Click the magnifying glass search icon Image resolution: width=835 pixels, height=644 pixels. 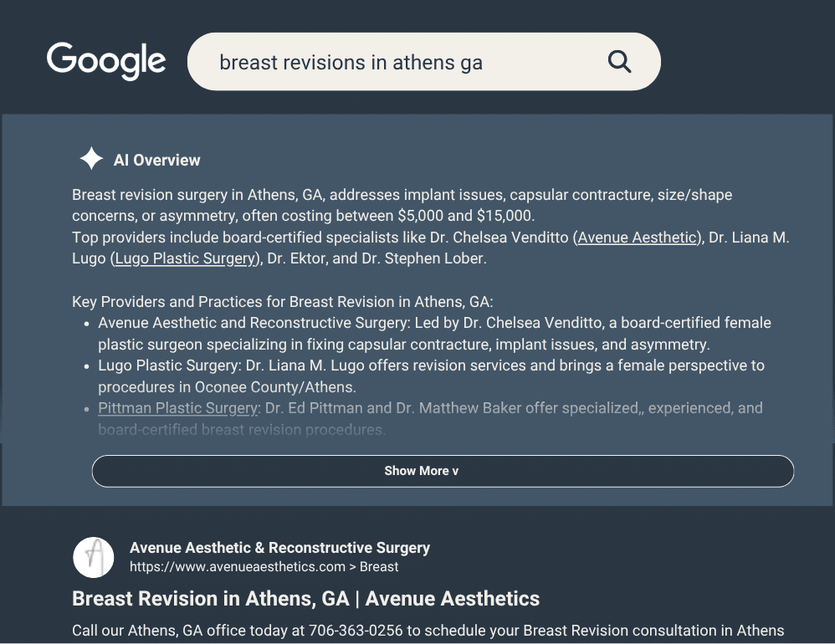[619, 62]
